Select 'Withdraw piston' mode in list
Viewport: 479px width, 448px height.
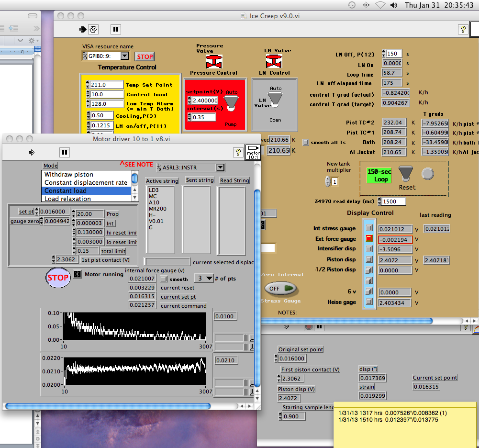[x=69, y=175]
